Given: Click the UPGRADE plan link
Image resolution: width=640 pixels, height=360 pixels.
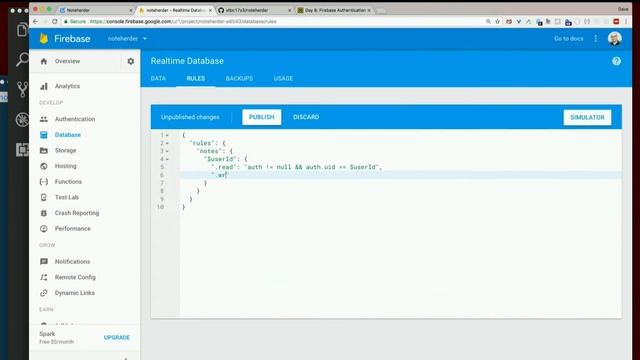Looking at the screenshot, I should (117, 338).
